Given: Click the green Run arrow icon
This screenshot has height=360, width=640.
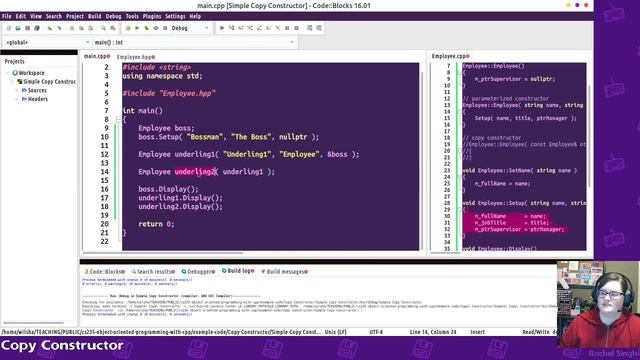Looking at the screenshot, I should click(x=137, y=28).
